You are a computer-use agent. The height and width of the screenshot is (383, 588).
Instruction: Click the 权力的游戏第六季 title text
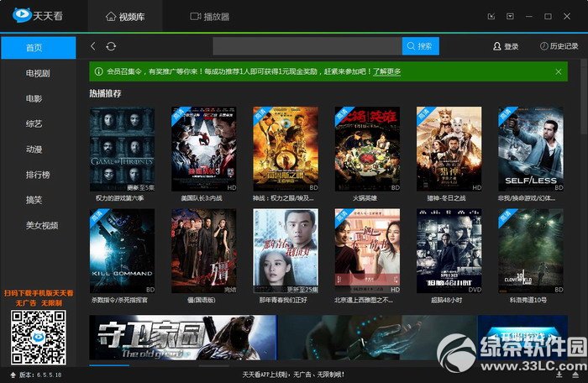[119, 198]
